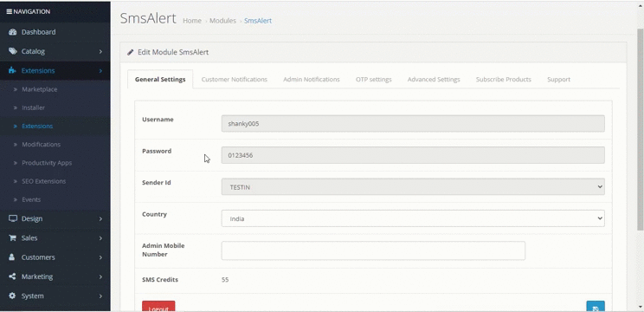Click the vertical page scrollbar
The height and width of the screenshot is (312, 644).
641,128
